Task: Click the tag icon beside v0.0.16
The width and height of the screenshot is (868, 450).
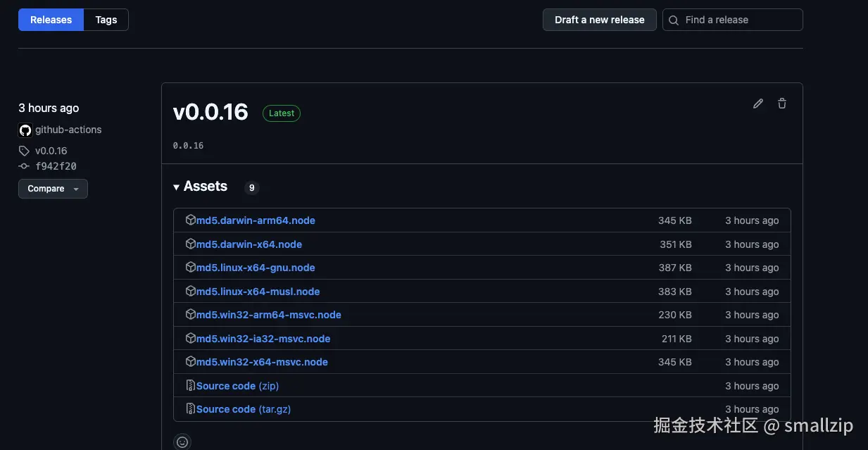Action: tap(24, 151)
